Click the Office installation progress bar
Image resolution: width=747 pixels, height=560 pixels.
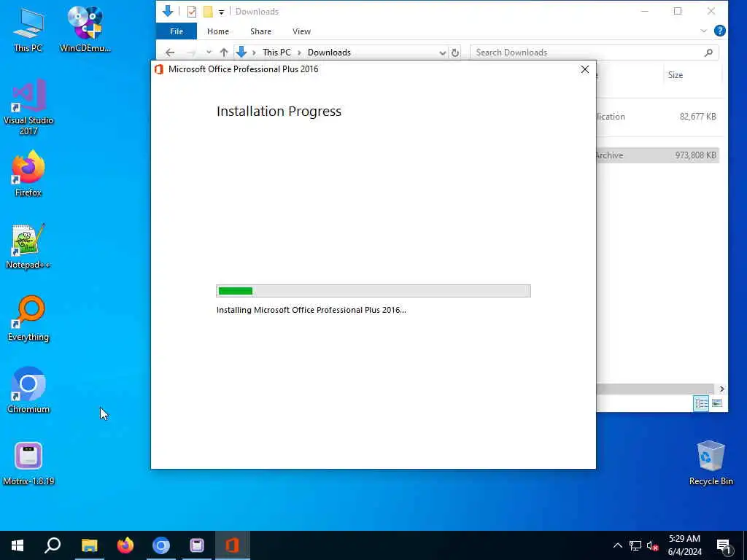click(x=373, y=291)
